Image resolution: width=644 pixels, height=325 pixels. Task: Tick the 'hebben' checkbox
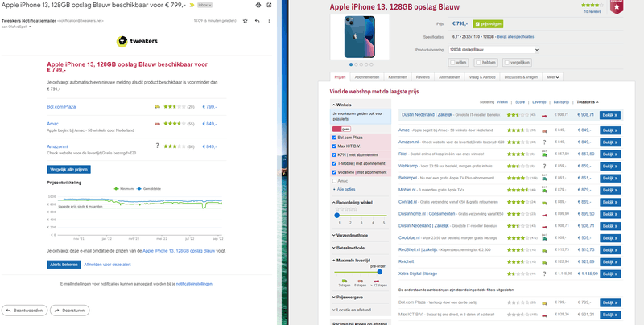tap(478, 63)
